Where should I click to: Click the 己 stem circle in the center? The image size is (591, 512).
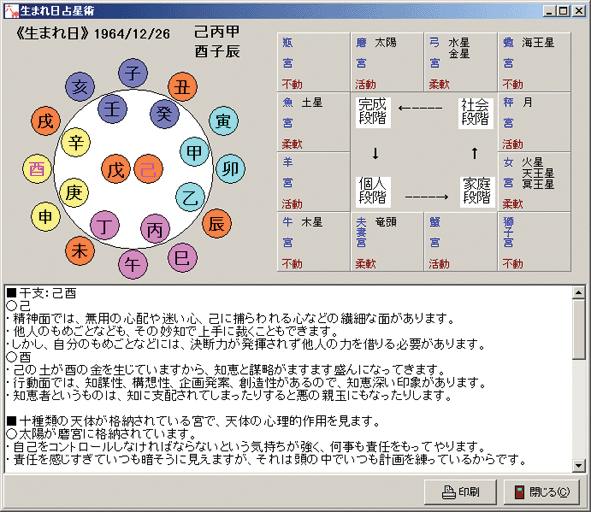point(149,169)
